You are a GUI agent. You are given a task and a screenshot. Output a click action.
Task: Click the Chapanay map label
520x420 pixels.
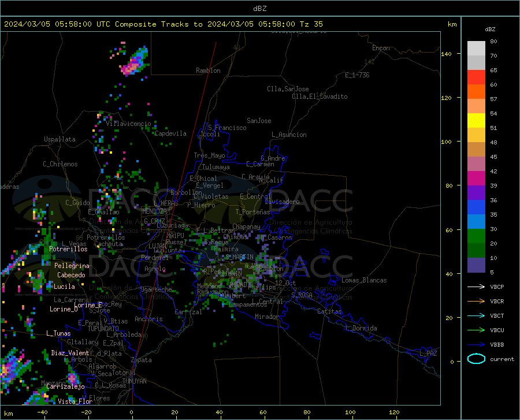pyautogui.click(x=246, y=226)
